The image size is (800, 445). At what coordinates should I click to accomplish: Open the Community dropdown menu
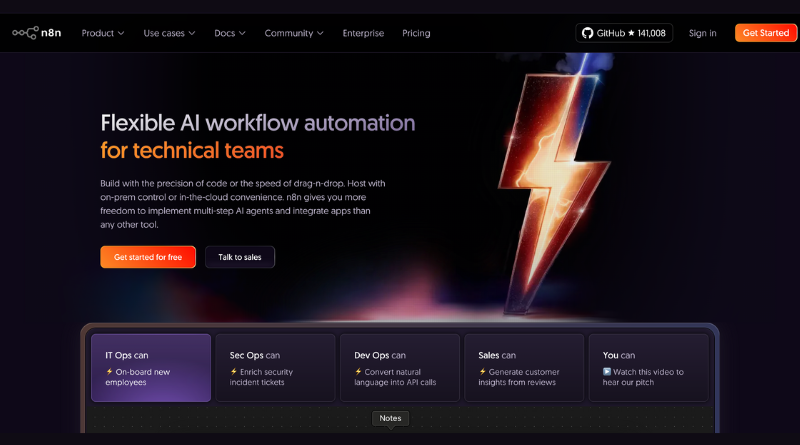294,33
